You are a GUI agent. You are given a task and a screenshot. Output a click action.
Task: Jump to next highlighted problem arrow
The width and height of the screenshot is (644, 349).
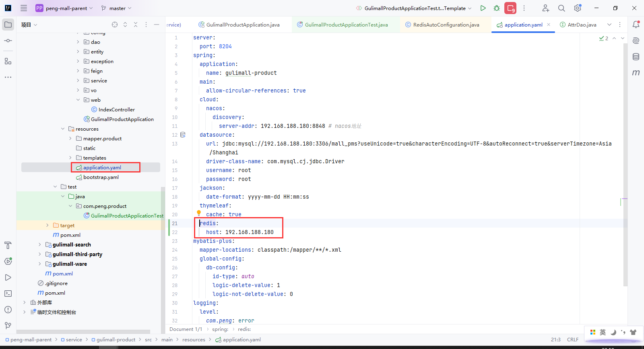[x=623, y=38]
